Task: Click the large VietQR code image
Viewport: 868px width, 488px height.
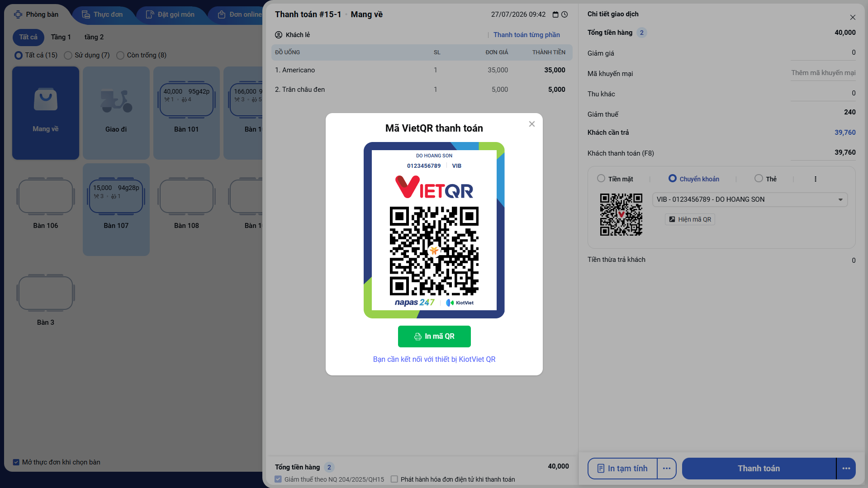Action: [434, 251]
